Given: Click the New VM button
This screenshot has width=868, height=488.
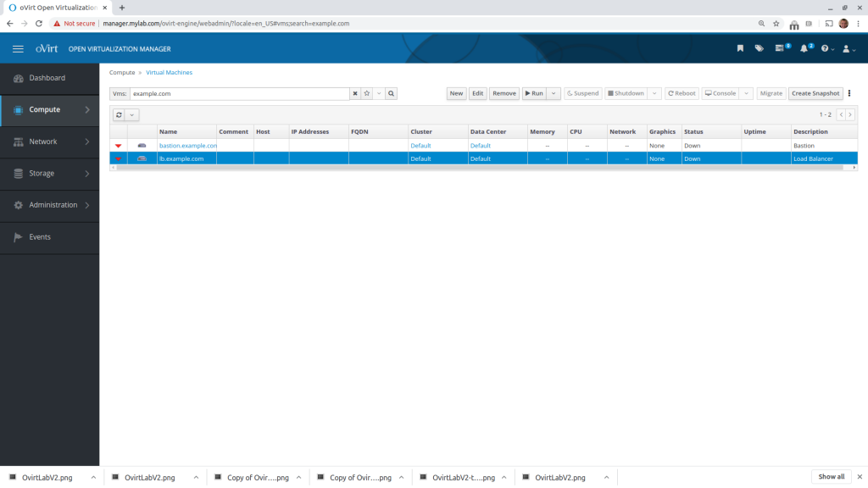Looking at the screenshot, I should (x=456, y=93).
